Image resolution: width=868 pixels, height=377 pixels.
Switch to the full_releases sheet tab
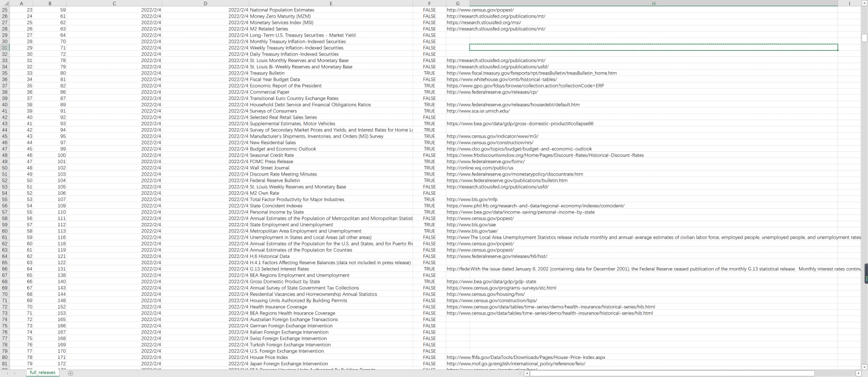(x=43, y=372)
